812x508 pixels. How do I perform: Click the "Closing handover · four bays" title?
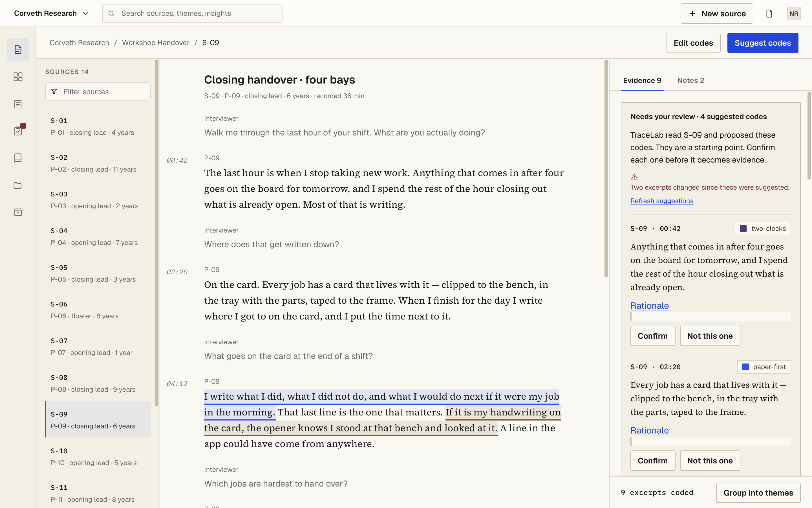pyautogui.click(x=279, y=80)
